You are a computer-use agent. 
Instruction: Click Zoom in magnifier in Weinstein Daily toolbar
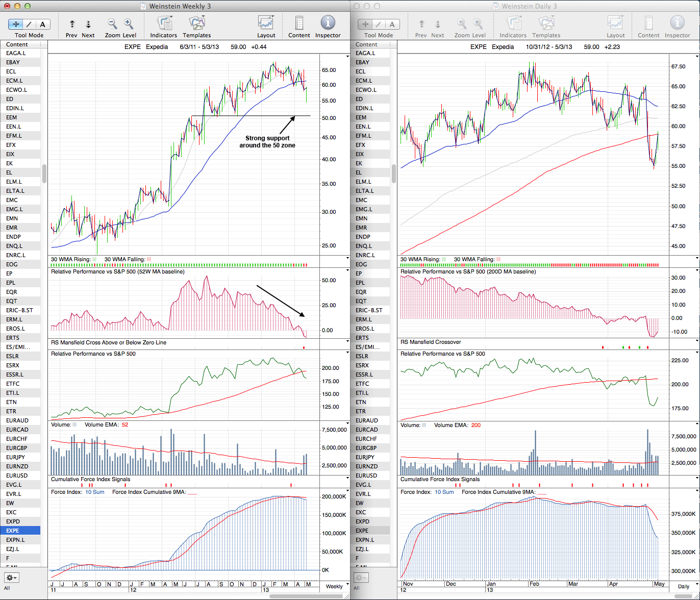(x=478, y=24)
